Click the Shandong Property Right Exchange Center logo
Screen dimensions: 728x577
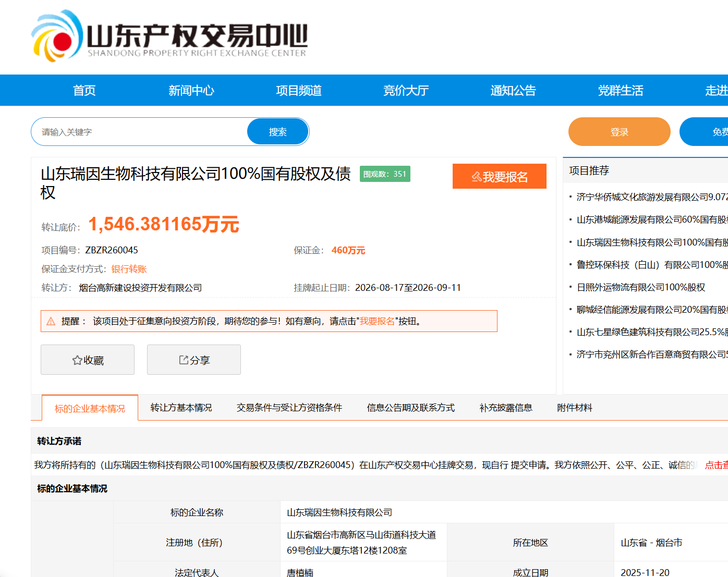pyautogui.click(x=169, y=35)
